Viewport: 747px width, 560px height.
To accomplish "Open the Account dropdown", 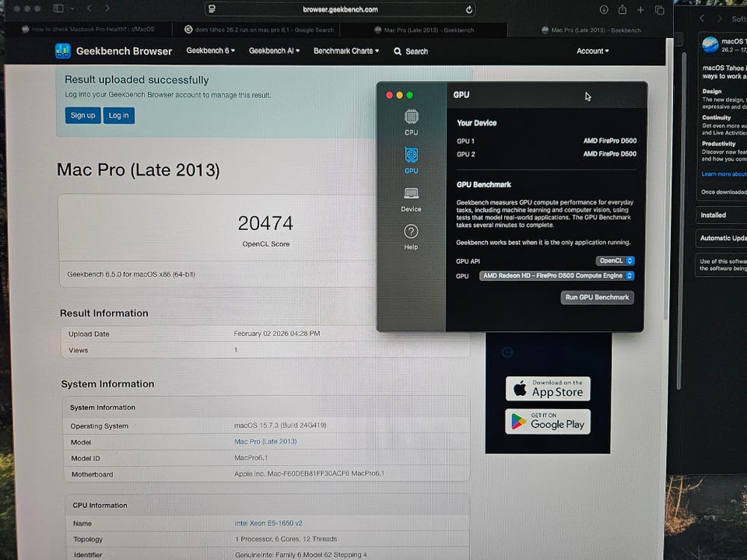I will pyautogui.click(x=592, y=51).
